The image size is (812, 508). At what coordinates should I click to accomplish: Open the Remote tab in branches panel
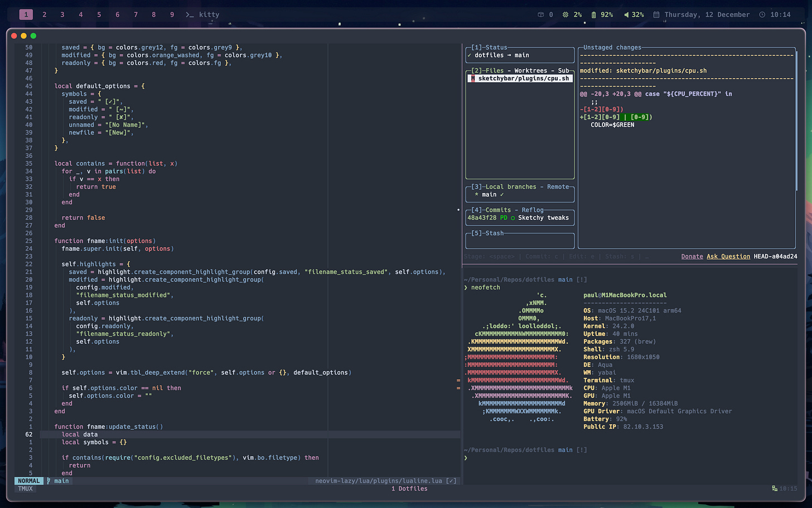click(x=558, y=187)
